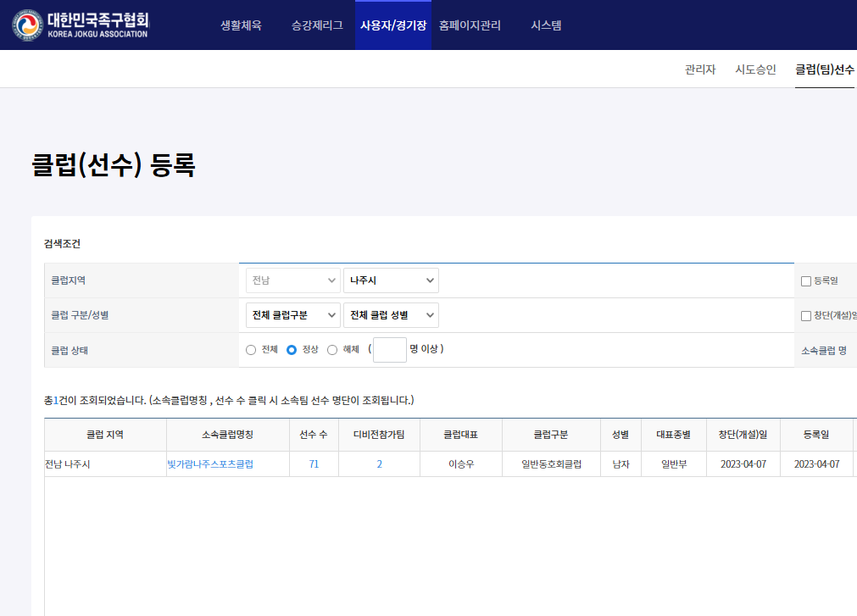Click the 클럽 상태 filter label

(x=70, y=350)
